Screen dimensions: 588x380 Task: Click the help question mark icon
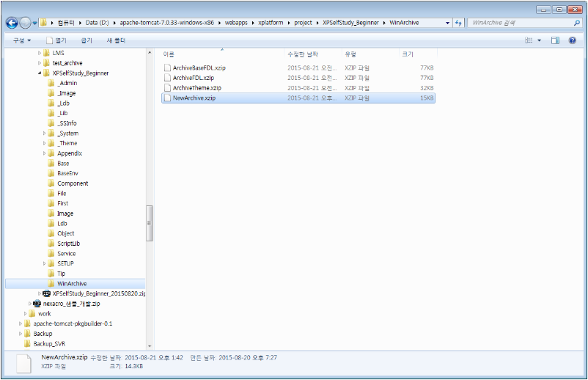[572, 40]
